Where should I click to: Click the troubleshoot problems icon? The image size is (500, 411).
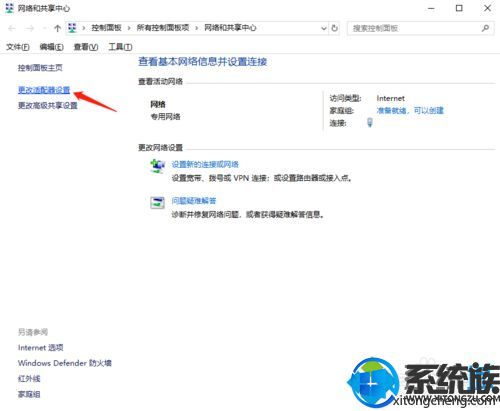157,202
